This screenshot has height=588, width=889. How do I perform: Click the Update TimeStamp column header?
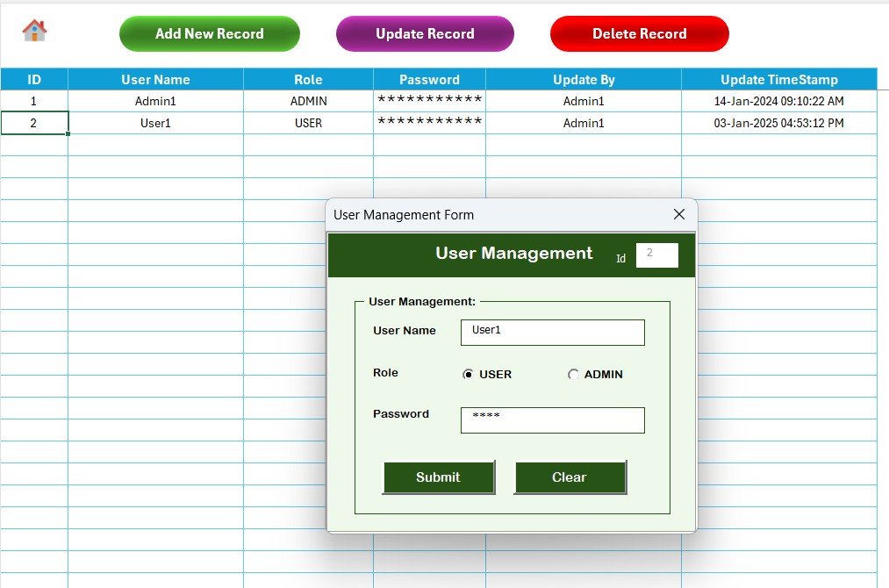click(778, 80)
